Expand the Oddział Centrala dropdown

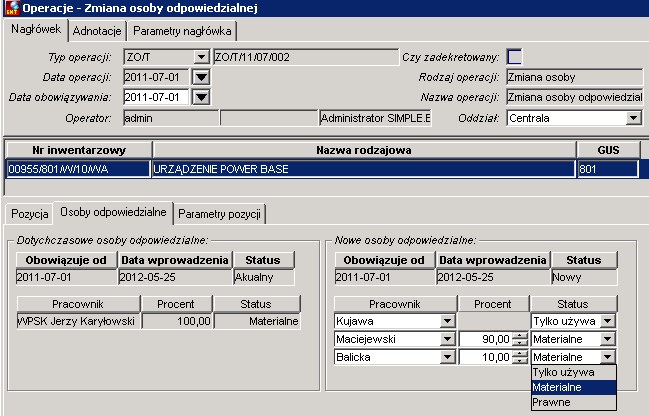633,118
